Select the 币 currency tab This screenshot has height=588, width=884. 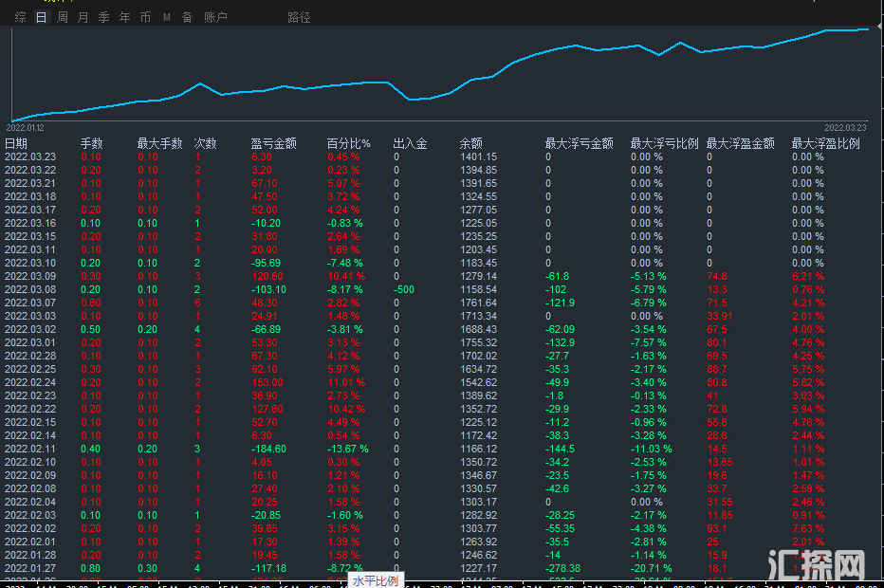(x=145, y=17)
